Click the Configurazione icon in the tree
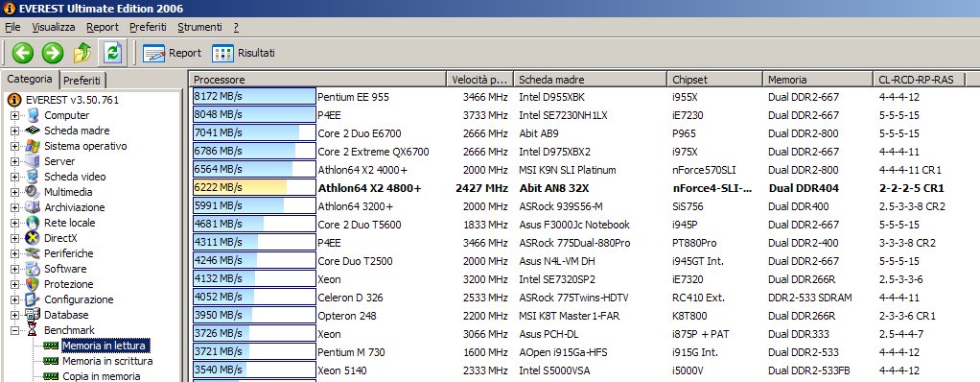Viewport: 980px width, 382px height. (34, 299)
